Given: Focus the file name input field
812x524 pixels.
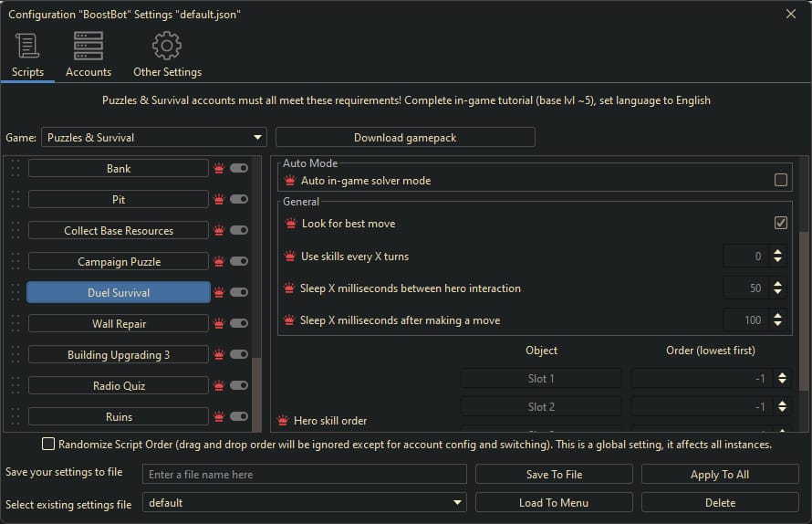Looking at the screenshot, I should 304,475.
